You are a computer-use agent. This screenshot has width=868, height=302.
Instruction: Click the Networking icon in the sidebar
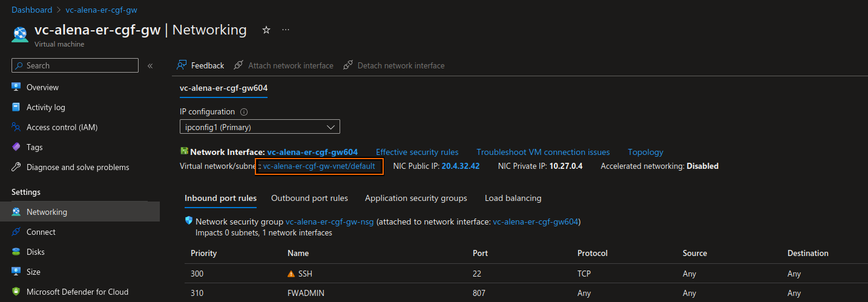[16, 212]
